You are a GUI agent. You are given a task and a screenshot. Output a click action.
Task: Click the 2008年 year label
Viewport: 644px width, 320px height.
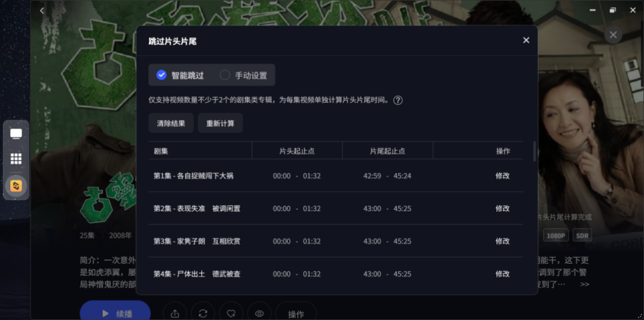[121, 235]
